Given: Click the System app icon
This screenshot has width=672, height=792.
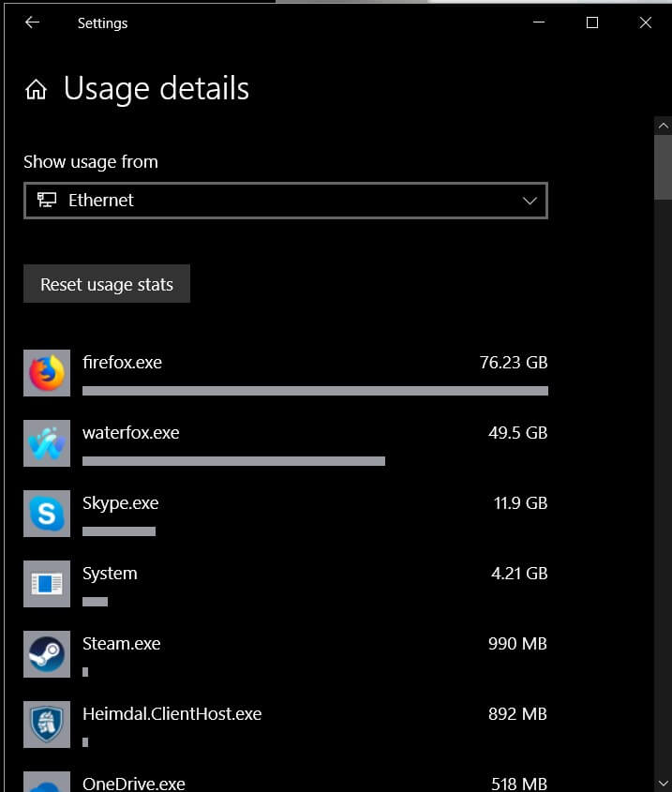Looking at the screenshot, I should coord(47,583).
